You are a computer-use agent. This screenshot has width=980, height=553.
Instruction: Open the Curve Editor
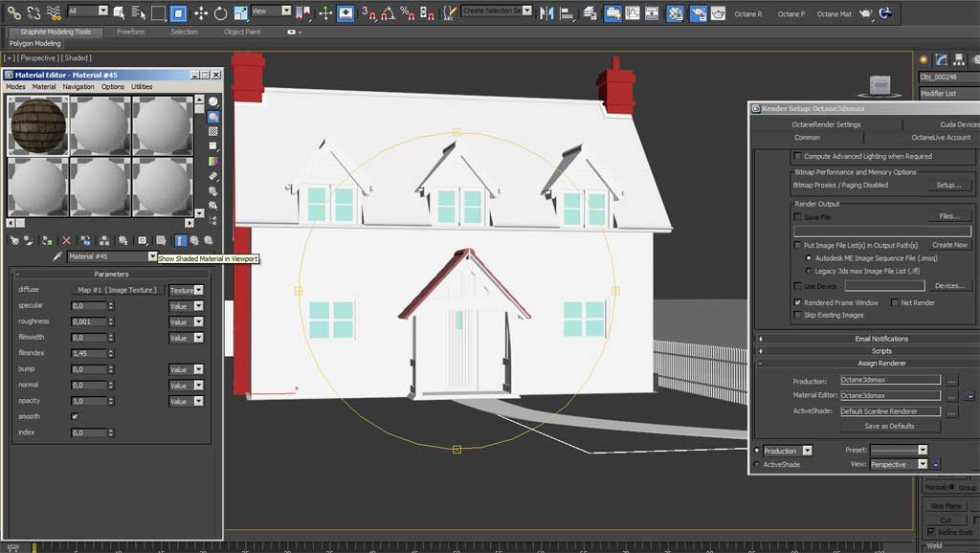[633, 12]
